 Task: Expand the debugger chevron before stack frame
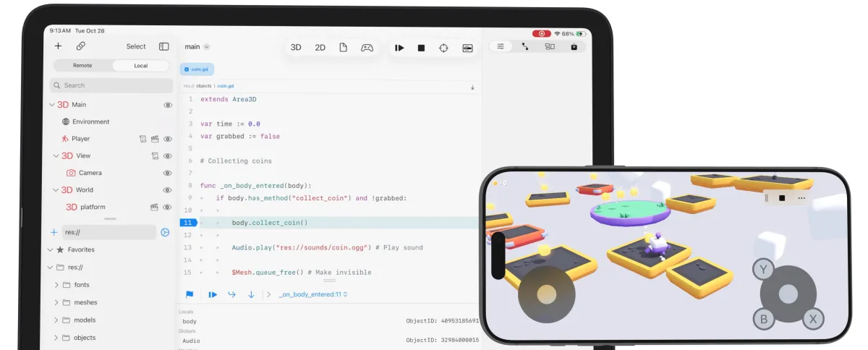269,294
